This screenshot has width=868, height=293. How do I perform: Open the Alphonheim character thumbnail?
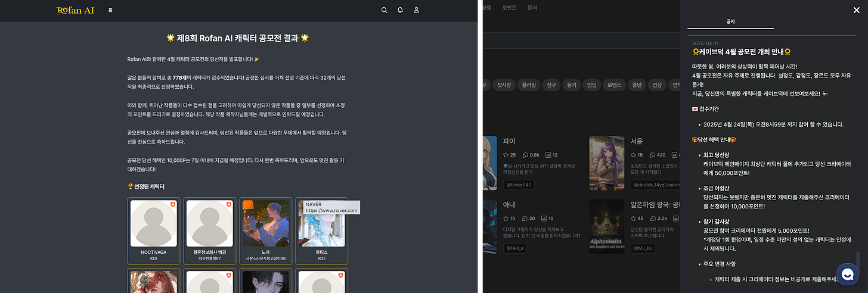pos(607,226)
